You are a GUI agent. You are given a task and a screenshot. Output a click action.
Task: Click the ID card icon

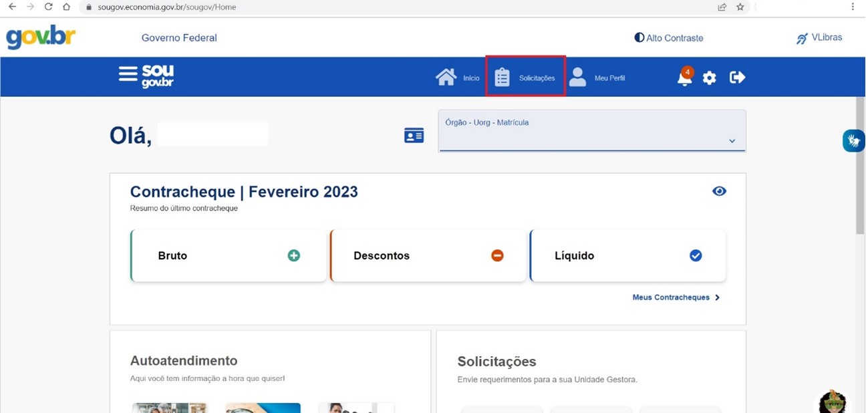pyautogui.click(x=414, y=136)
